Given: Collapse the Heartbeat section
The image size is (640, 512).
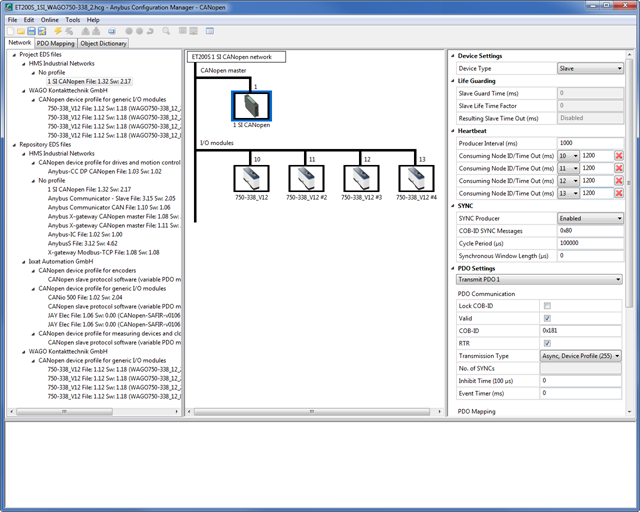Looking at the screenshot, I should pos(453,131).
